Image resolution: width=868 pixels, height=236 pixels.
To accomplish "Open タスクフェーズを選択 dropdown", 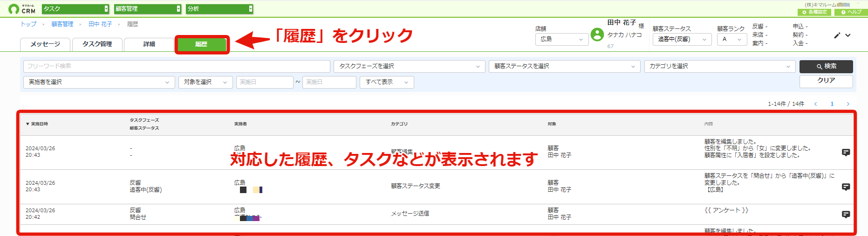I will [410, 66].
